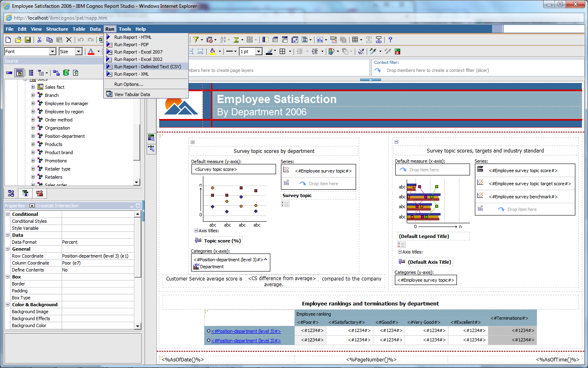The image size is (588, 368).
Task: Click the Summarize sigma toolbar icon
Action: coord(236,40)
